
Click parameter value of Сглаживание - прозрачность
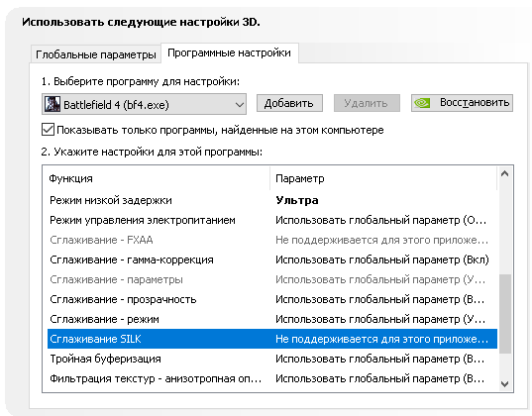tap(380, 299)
